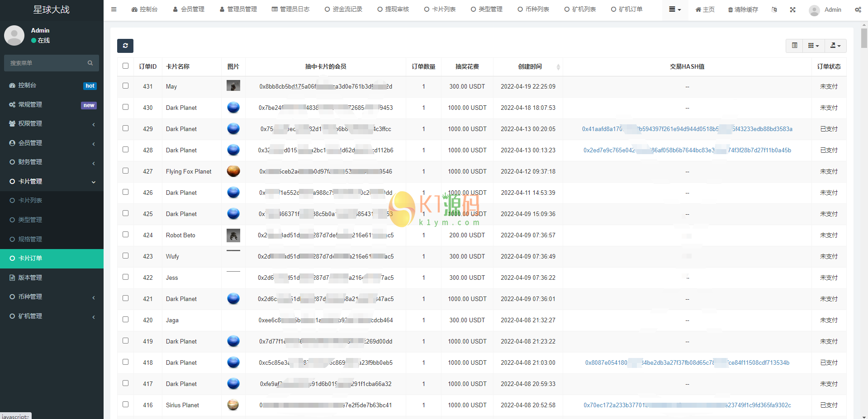The height and width of the screenshot is (419, 868).
Task: Open the settings gears icon at top right
Action: click(858, 9)
